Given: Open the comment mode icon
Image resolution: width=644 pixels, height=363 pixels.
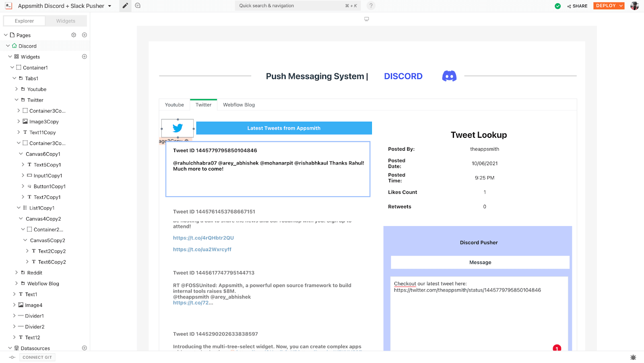Looking at the screenshot, I should pyautogui.click(x=138, y=6).
